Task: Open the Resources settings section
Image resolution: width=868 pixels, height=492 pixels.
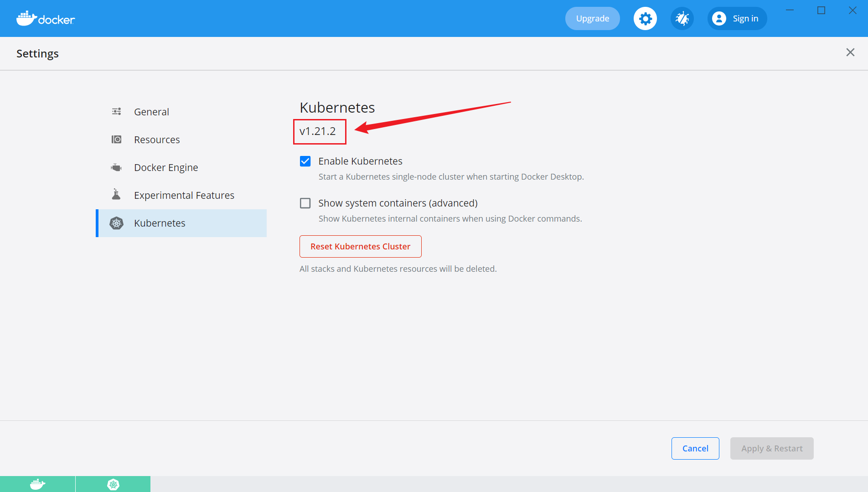Action: click(181, 140)
